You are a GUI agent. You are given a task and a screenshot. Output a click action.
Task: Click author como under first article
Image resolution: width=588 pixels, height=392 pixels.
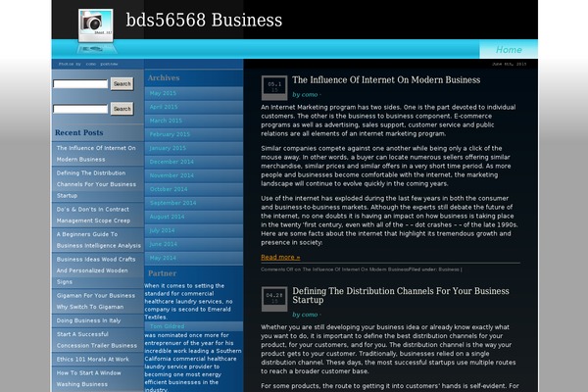click(310, 95)
